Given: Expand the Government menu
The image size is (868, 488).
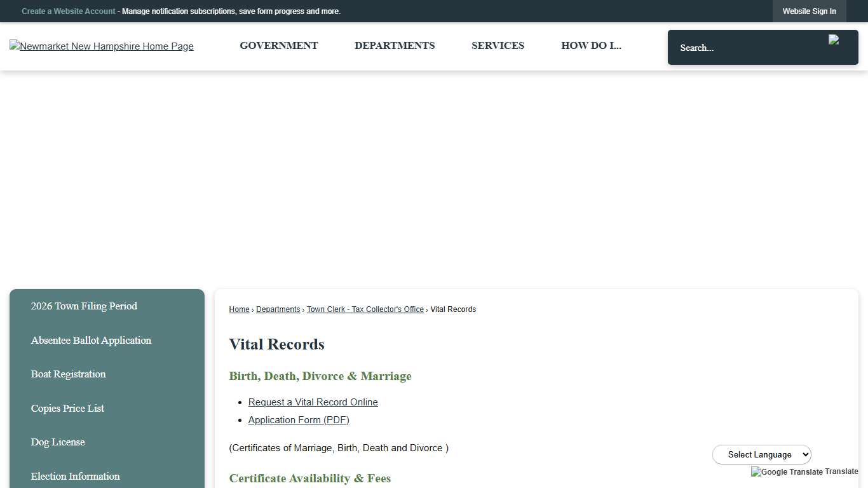Looking at the screenshot, I should [278, 46].
